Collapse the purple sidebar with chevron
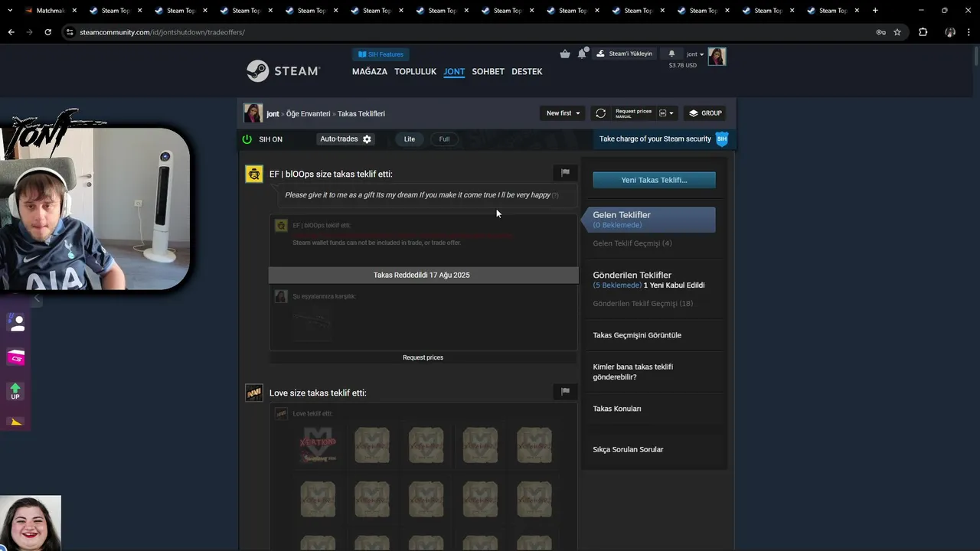This screenshot has width=980, height=551. (x=35, y=299)
